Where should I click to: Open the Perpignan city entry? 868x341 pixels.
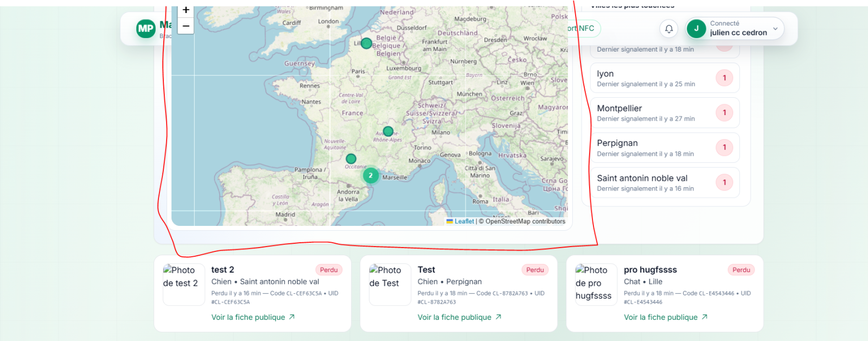tap(665, 148)
